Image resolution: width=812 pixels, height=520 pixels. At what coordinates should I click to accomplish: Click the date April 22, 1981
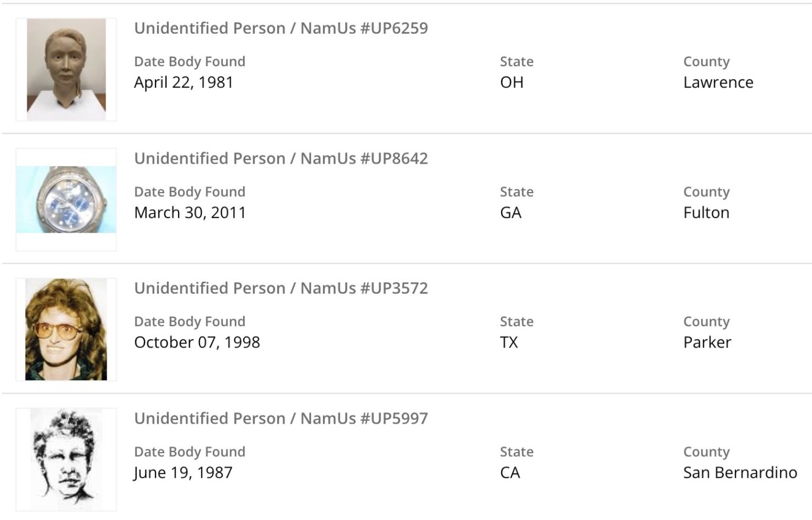(x=183, y=82)
